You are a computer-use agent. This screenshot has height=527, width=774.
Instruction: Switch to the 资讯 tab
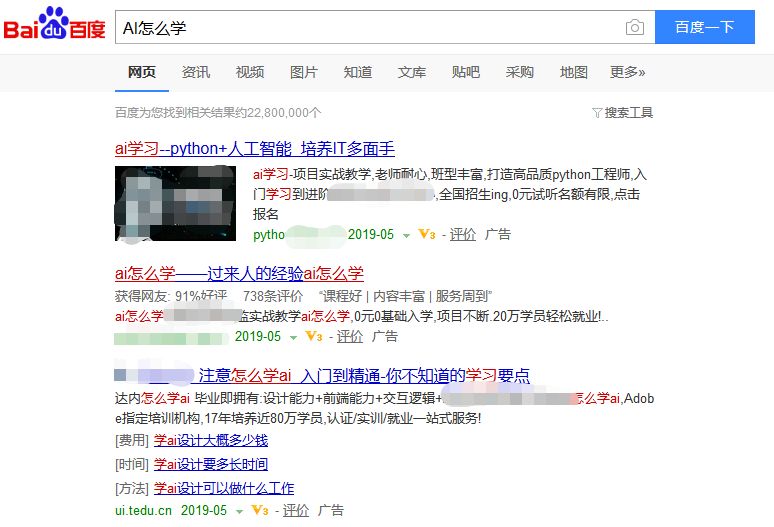tap(196, 72)
